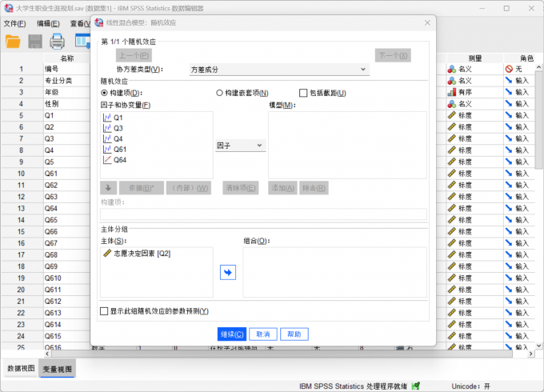Select the Q1 variable in factor list

coord(113,118)
